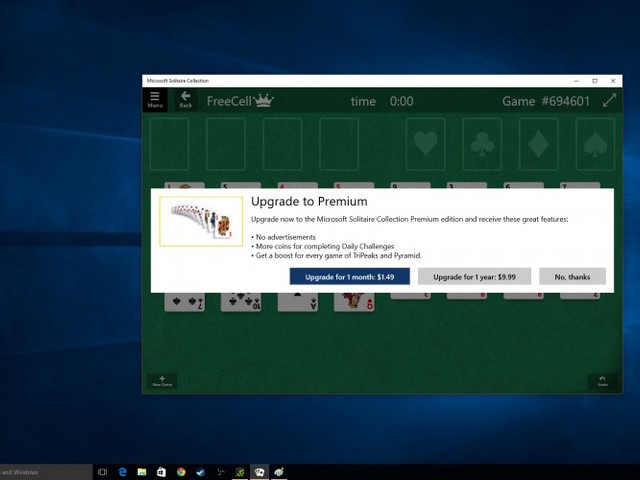Click the Solitaire Collection taskbar icon
640x480 pixels.
click(x=259, y=472)
